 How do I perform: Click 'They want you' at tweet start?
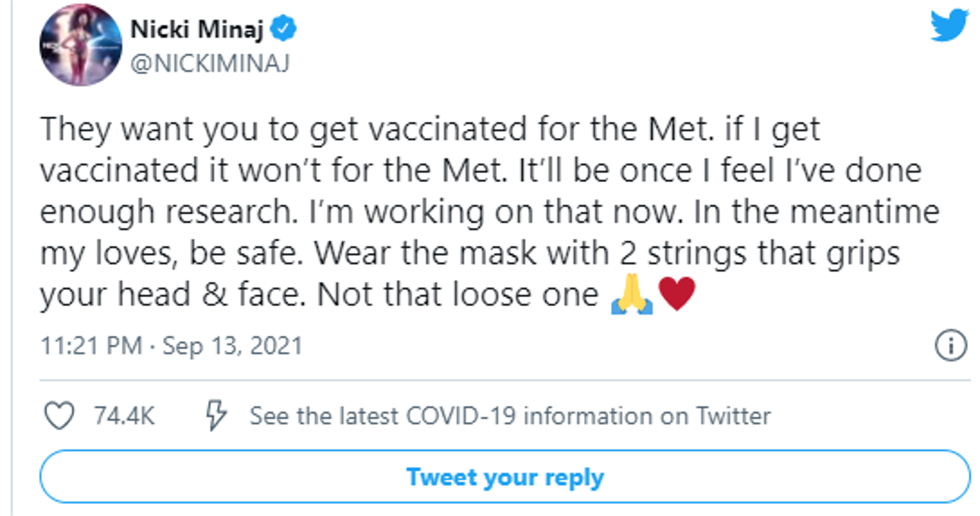149,129
